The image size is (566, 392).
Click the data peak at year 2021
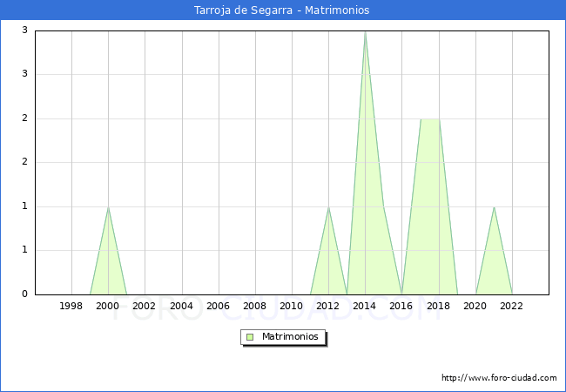click(x=494, y=208)
